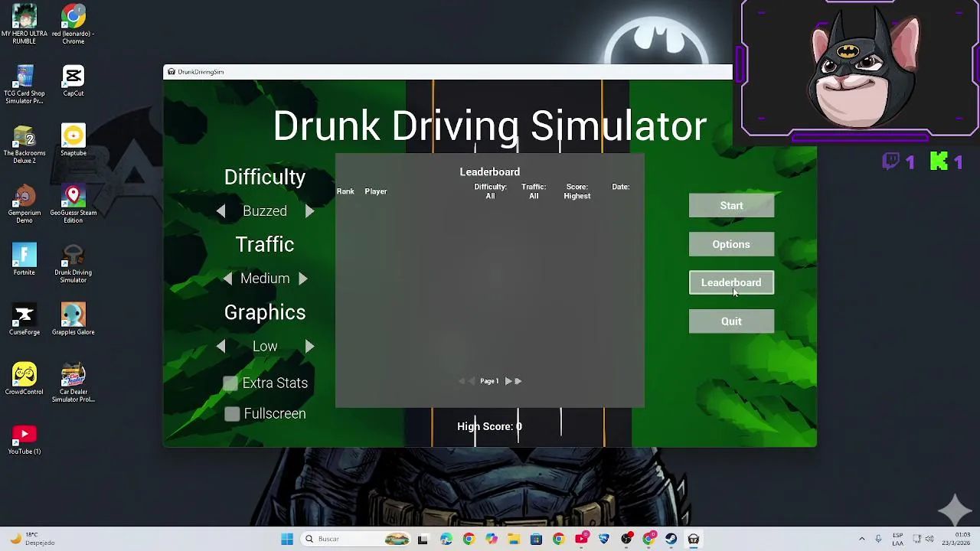This screenshot has width=980, height=551.
Task: Change the leaderboard Traffic filter
Action: [534, 191]
